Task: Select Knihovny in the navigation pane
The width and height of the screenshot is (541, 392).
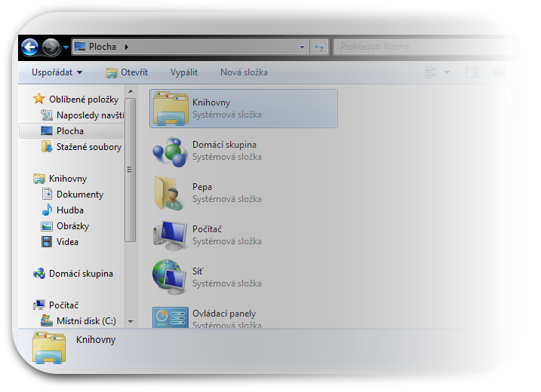Action: coord(68,179)
